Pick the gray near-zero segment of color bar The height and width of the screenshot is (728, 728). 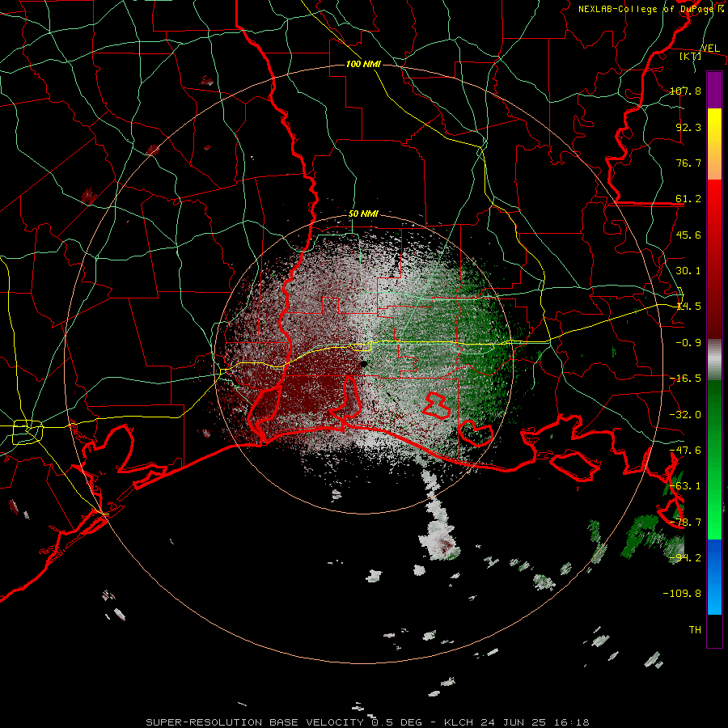point(714,360)
